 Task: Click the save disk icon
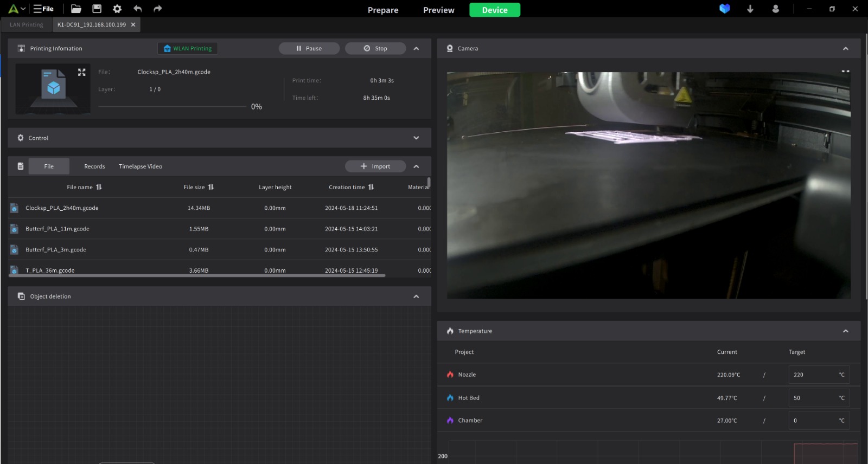pos(97,9)
